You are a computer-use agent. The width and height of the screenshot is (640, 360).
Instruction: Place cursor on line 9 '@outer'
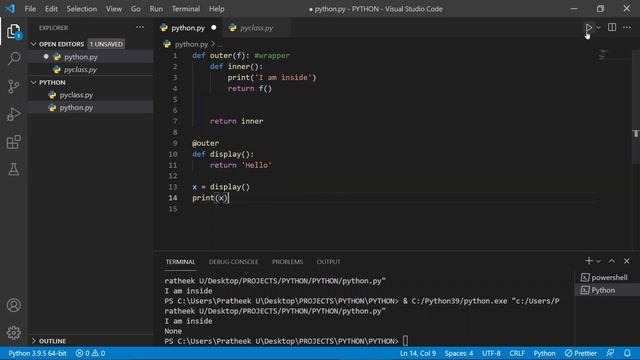pyautogui.click(x=205, y=143)
